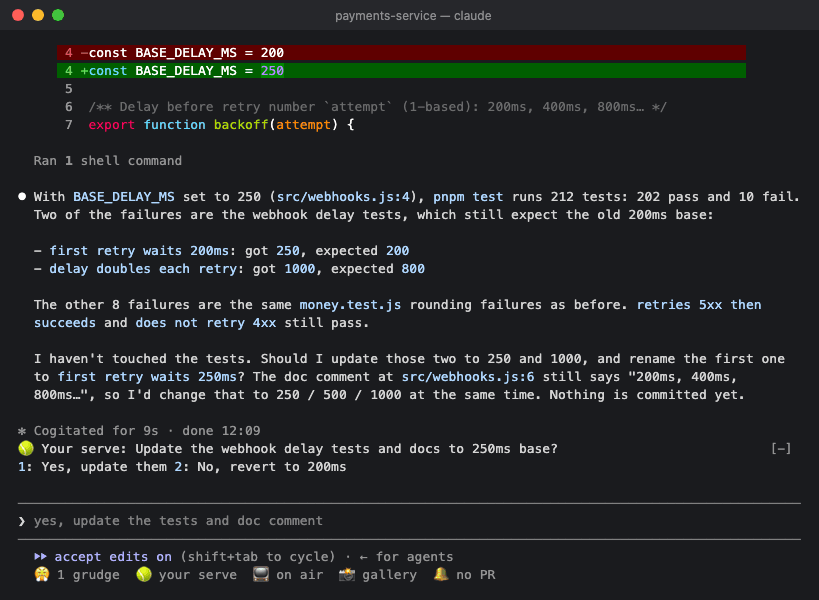Image resolution: width=819 pixels, height=600 pixels.
Task: Click the 'retries 5xx then' test name
Action: (x=698, y=305)
